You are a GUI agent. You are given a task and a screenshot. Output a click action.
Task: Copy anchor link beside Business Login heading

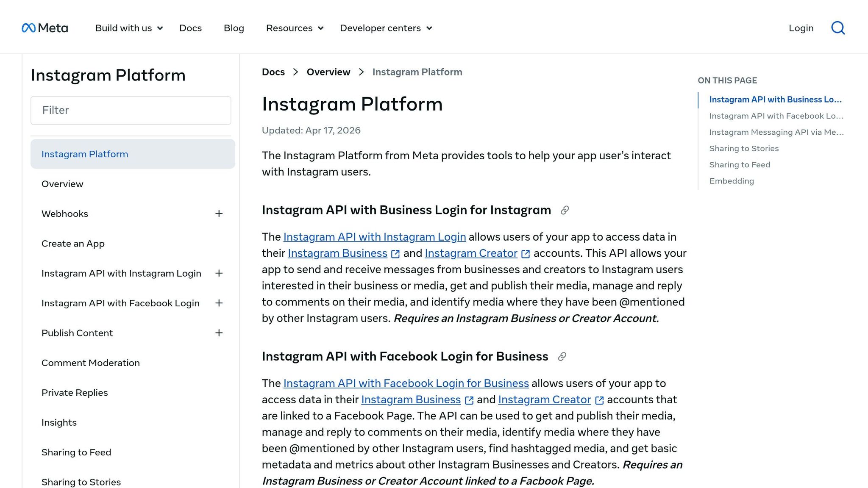(x=565, y=210)
